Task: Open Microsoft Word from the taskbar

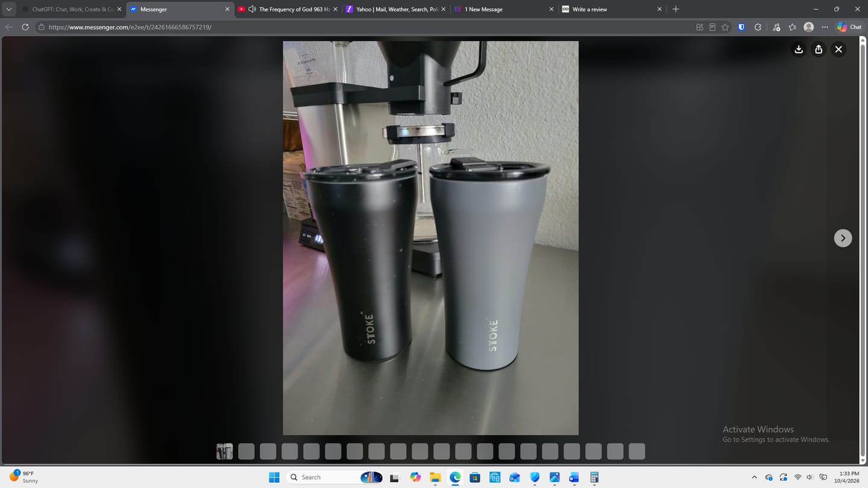Action: pyautogui.click(x=574, y=477)
